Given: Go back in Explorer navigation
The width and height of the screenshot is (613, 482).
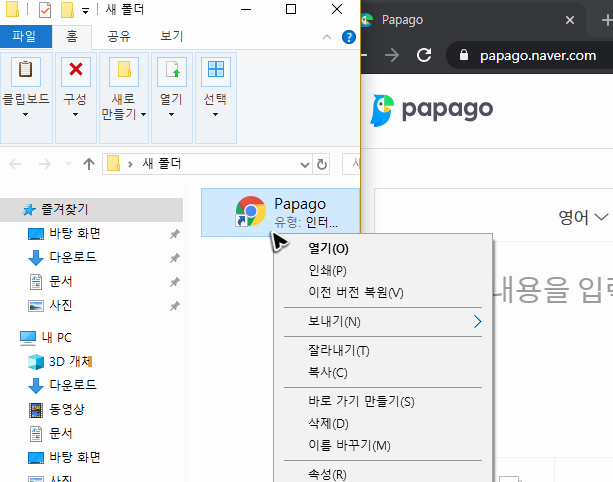Looking at the screenshot, I should [15, 164].
